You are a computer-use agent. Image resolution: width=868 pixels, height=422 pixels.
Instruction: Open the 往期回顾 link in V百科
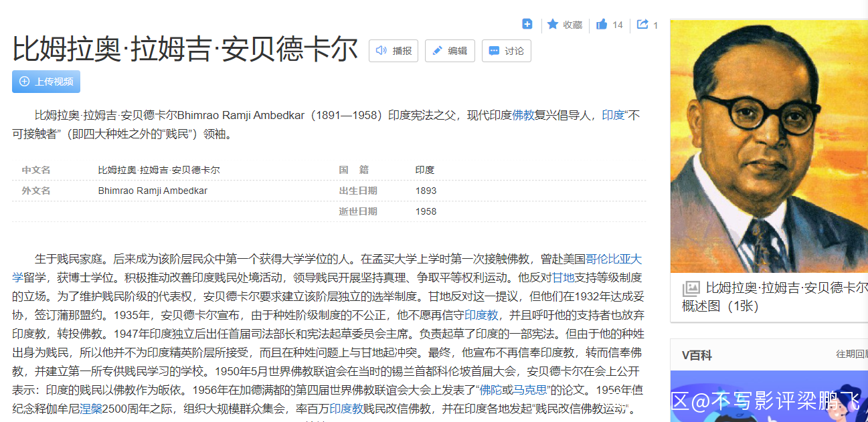pos(852,354)
